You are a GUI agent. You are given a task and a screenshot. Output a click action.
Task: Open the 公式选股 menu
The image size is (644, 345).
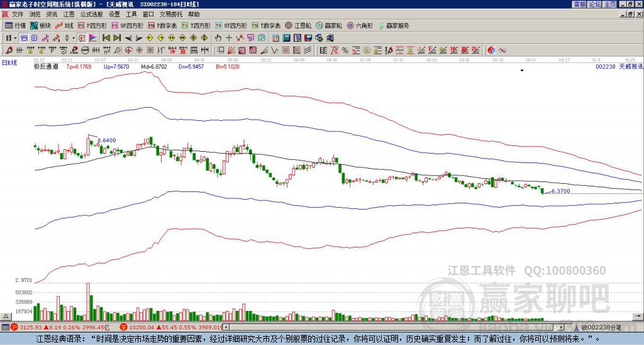click(91, 14)
